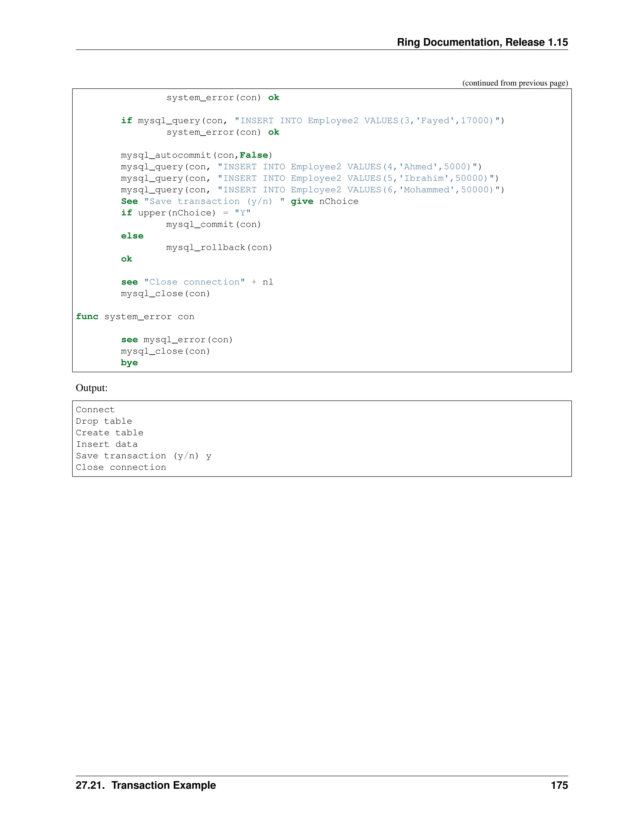Viewport: 644px width, 833px height.
Task: Click the mysql_commit(con) call
Action: click(213, 224)
